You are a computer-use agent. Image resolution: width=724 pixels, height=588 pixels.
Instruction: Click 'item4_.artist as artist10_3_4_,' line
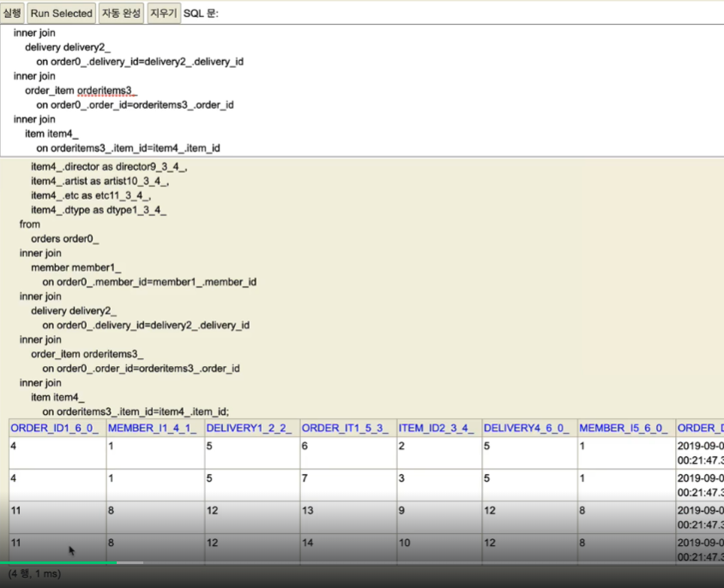100,181
